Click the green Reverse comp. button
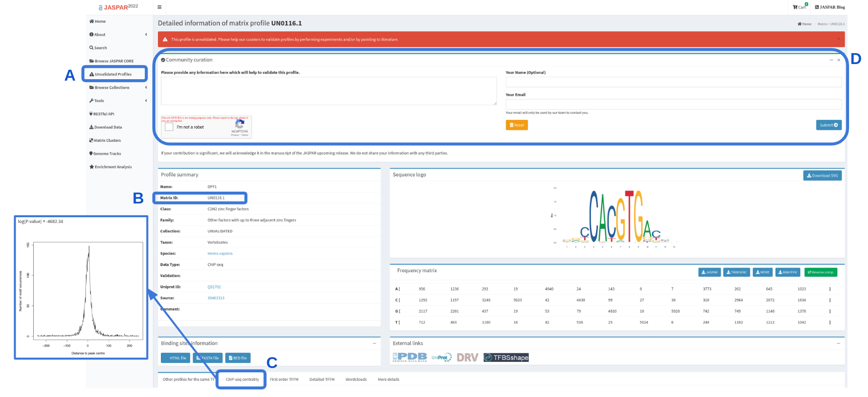 pyautogui.click(x=821, y=272)
